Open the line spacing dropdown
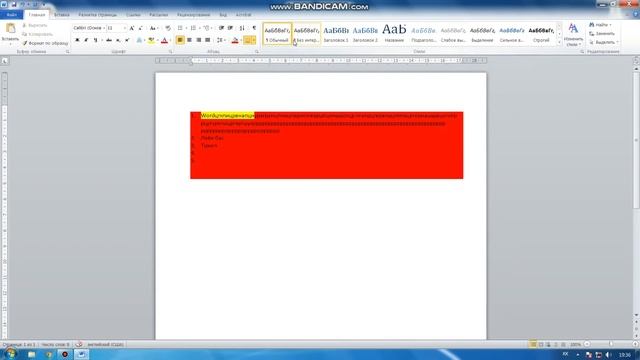The height and width of the screenshot is (360, 640). click(x=220, y=40)
